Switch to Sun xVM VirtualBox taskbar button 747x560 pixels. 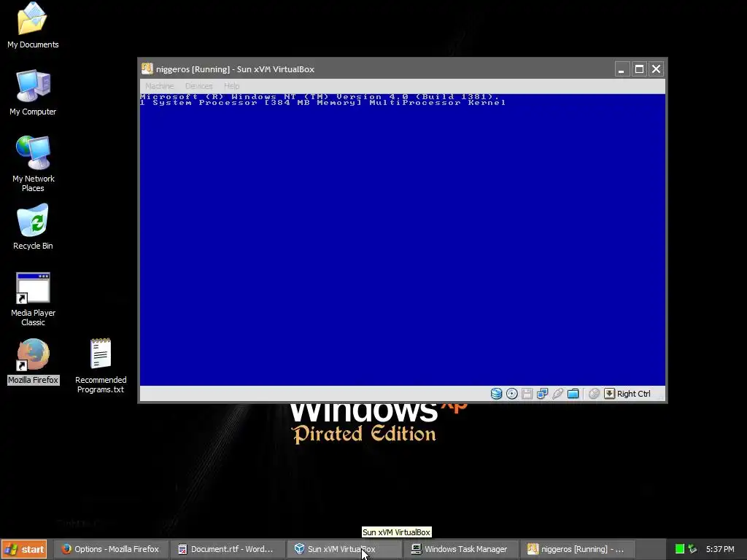(344, 549)
